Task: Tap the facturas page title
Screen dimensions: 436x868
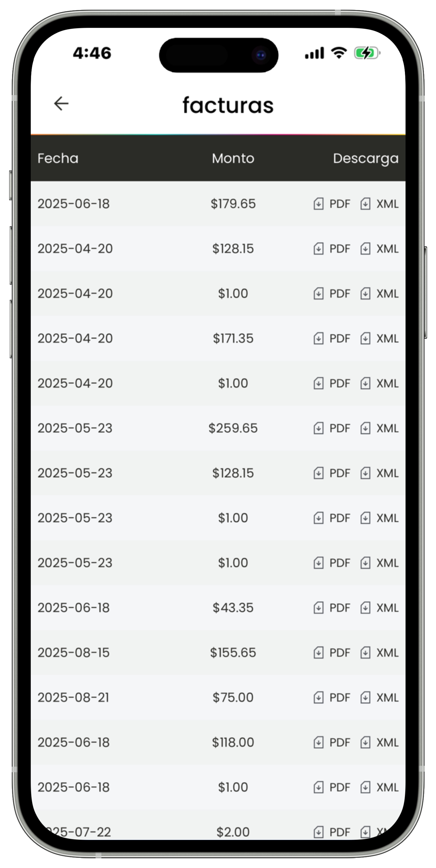Action: tap(228, 105)
